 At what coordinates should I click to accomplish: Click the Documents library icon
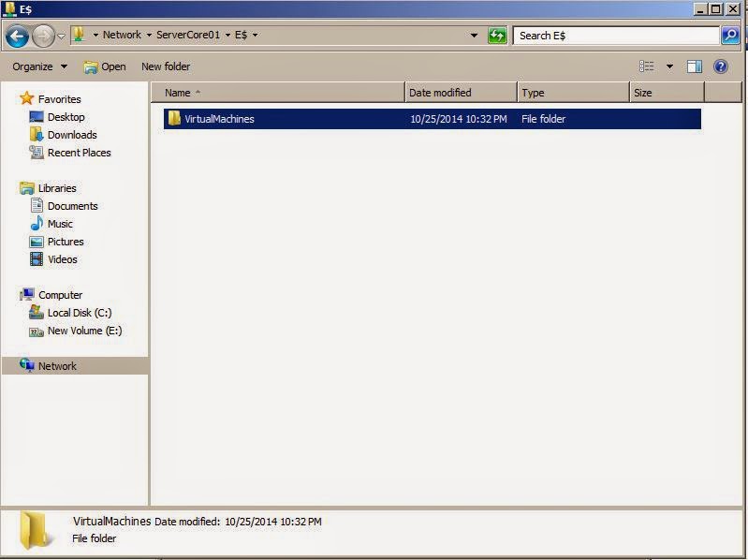click(x=37, y=205)
